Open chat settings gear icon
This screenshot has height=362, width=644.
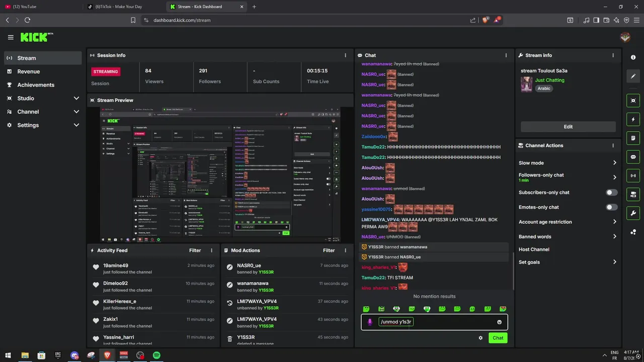point(480,338)
